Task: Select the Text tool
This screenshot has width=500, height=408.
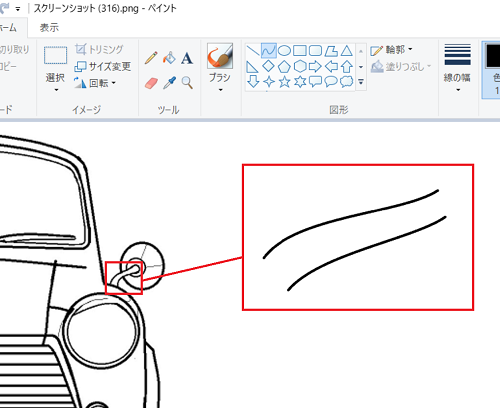Action: [187, 58]
